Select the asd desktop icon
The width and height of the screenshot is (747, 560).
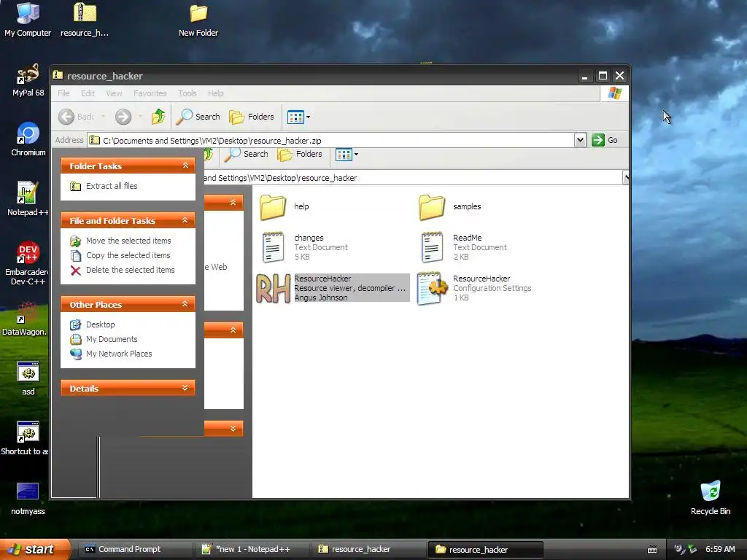click(x=28, y=378)
